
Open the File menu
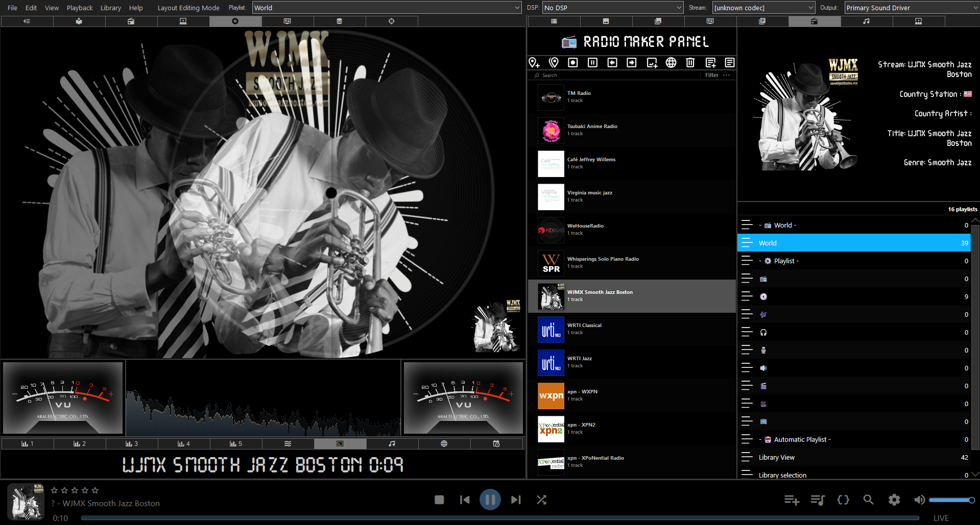pyautogui.click(x=12, y=8)
